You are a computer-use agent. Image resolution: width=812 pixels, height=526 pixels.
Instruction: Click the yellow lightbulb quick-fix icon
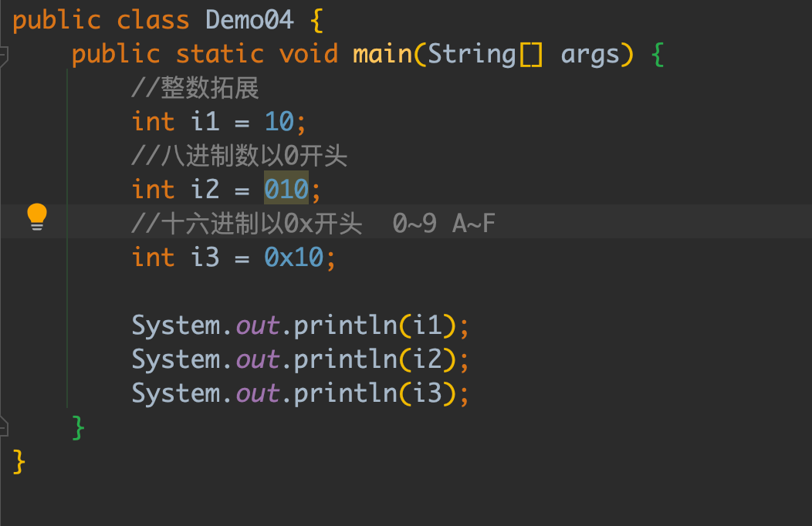coord(37,217)
